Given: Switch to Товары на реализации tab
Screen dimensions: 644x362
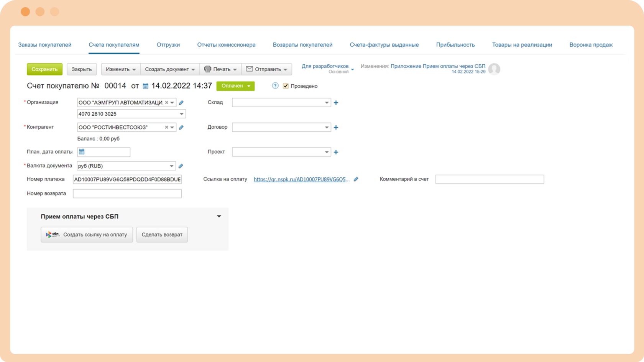Looking at the screenshot, I should 522,45.
